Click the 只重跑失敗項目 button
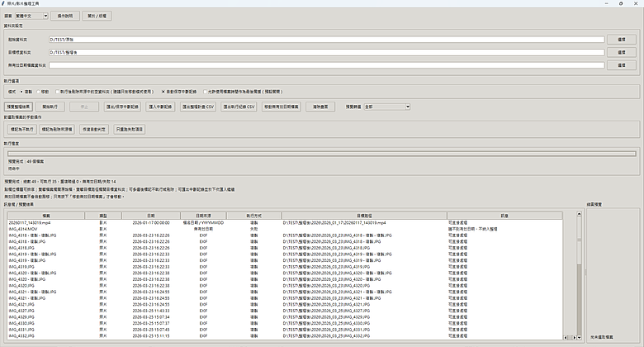644x347 pixels. pyautogui.click(x=130, y=131)
